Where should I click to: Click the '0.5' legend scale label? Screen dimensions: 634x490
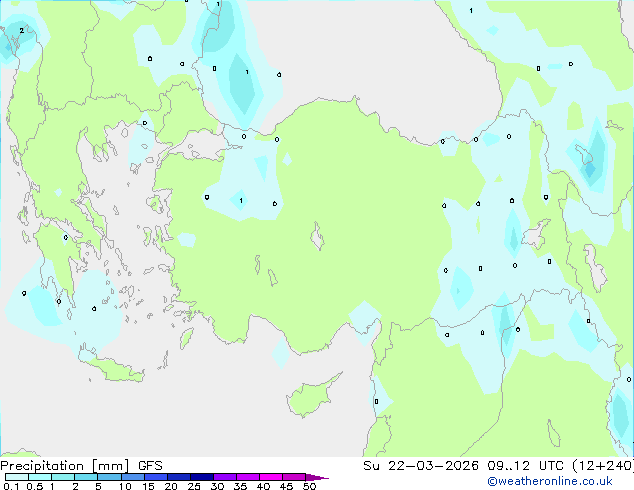pyautogui.click(x=34, y=486)
